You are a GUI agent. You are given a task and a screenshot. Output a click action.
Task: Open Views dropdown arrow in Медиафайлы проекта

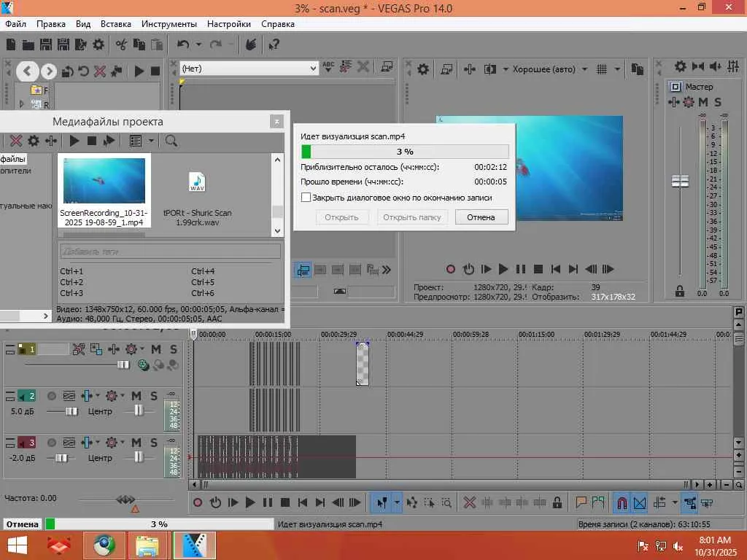[x=151, y=141]
